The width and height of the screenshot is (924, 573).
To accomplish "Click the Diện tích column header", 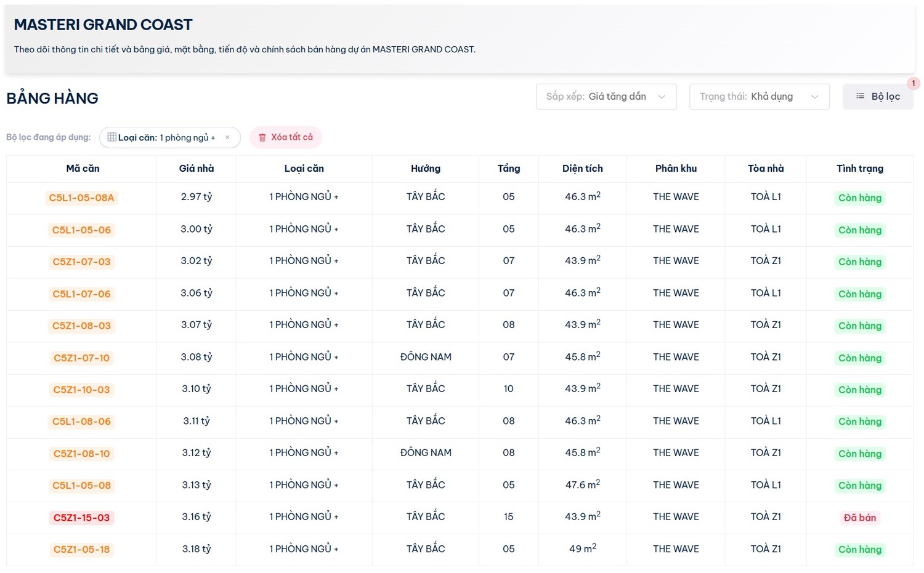I will [x=582, y=169].
